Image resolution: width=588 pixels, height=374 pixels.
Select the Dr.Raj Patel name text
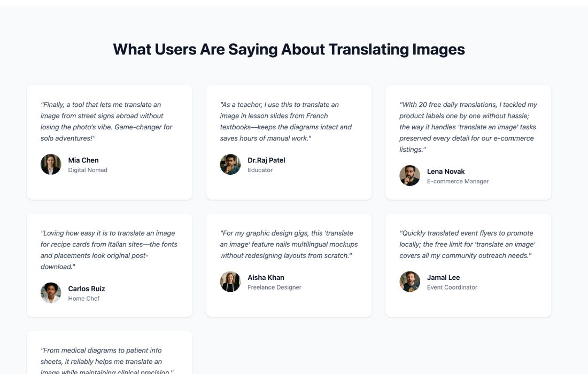coord(266,160)
